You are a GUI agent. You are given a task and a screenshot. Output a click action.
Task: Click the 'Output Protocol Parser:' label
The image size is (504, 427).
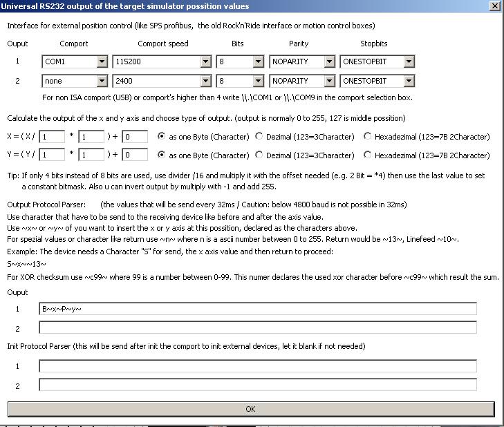click(46, 205)
